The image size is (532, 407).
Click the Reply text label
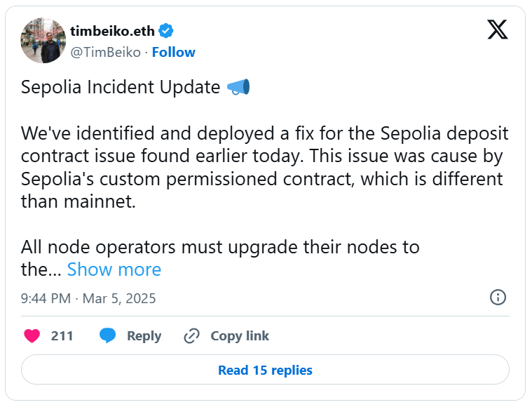click(144, 336)
